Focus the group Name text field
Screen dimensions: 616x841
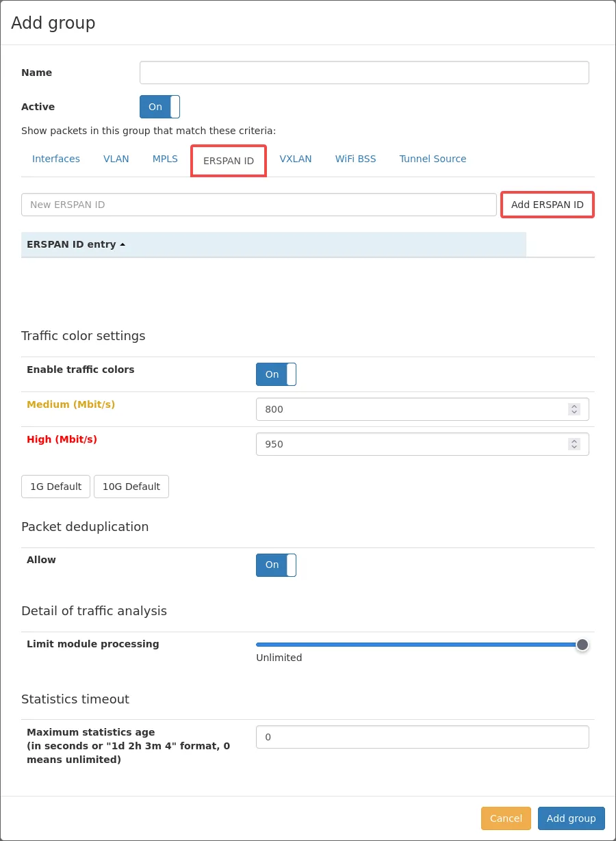[364, 73]
